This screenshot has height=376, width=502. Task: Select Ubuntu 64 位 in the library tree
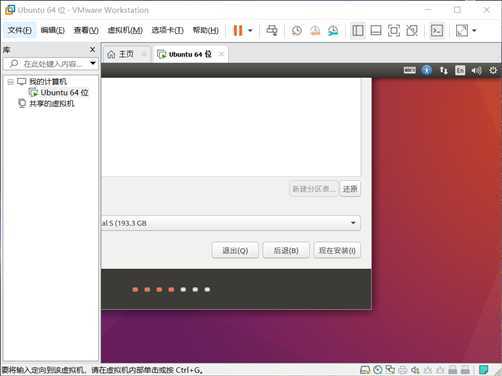[64, 92]
